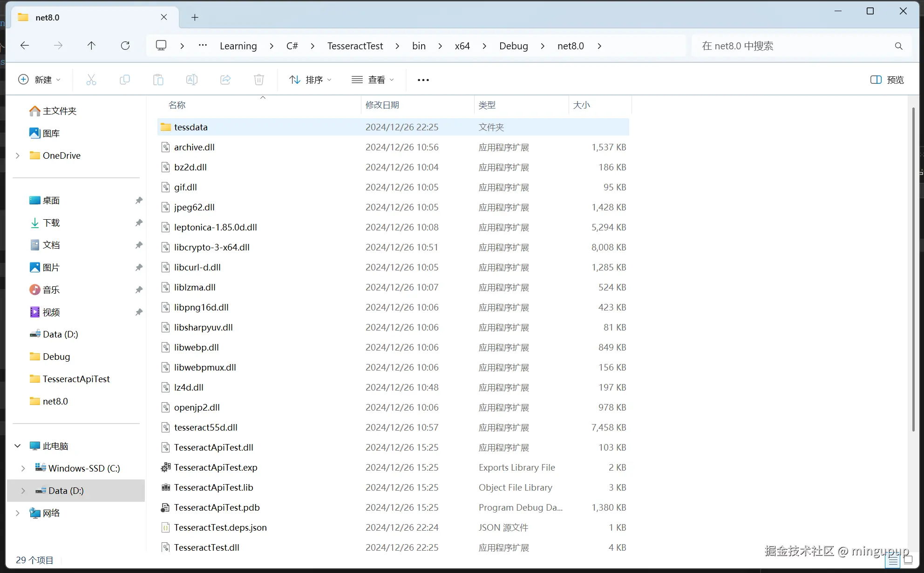Click the Rename icon in toolbar

[x=192, y=80]
